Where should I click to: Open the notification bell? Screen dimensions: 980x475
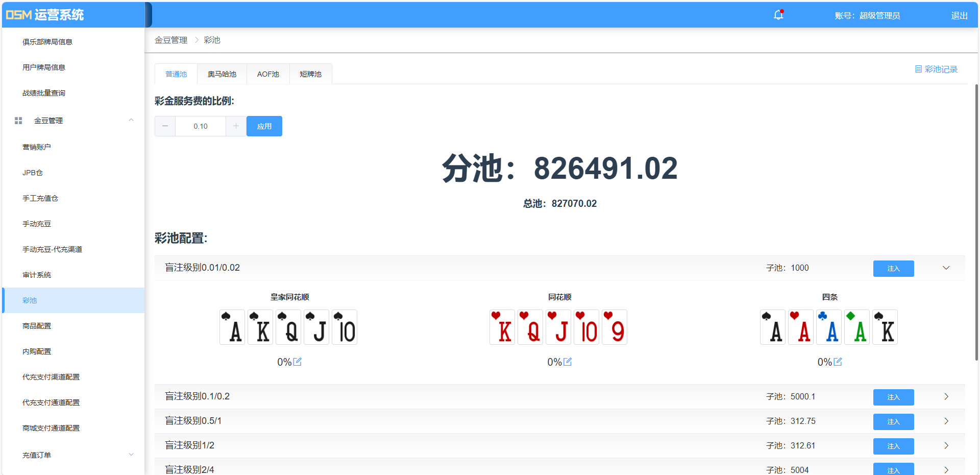778,15
